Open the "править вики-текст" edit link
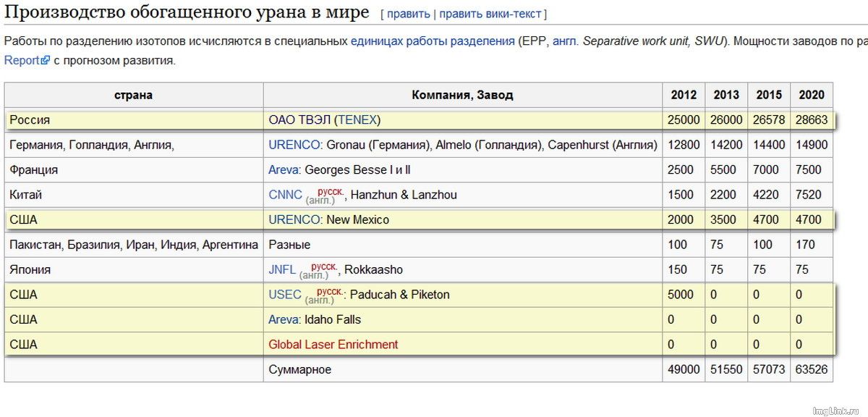868x417 pixels. click(491, 14)
